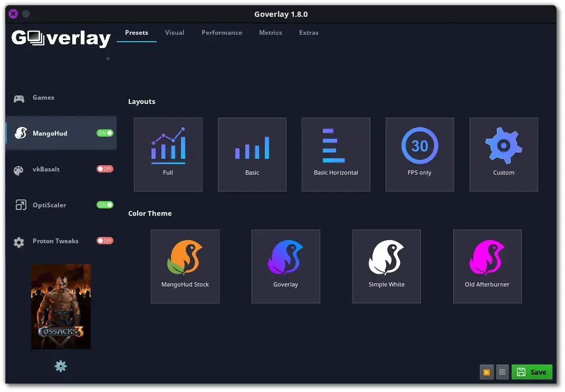Disable the OptiScaler toggle
Viewport: 565px width, 392px height.
click(x=105, y=205)
